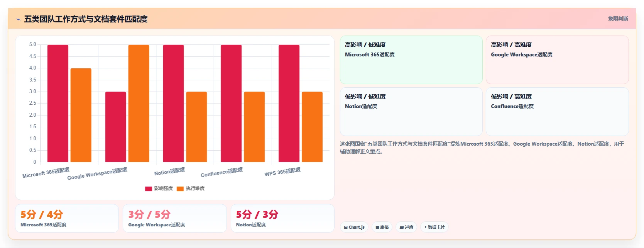
Task: Click Notion适配度 text in quadrant card
Action: coord(361,106)
